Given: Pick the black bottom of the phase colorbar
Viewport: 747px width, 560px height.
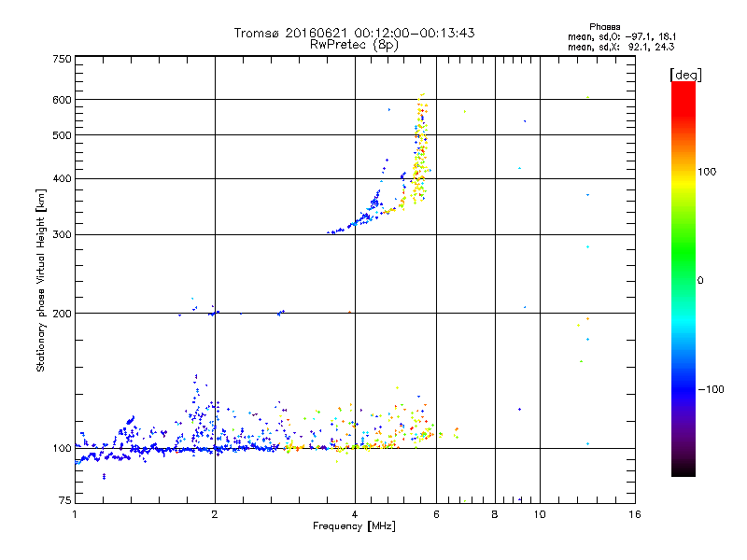Looking at the screenshot, I should coord(684,469).
